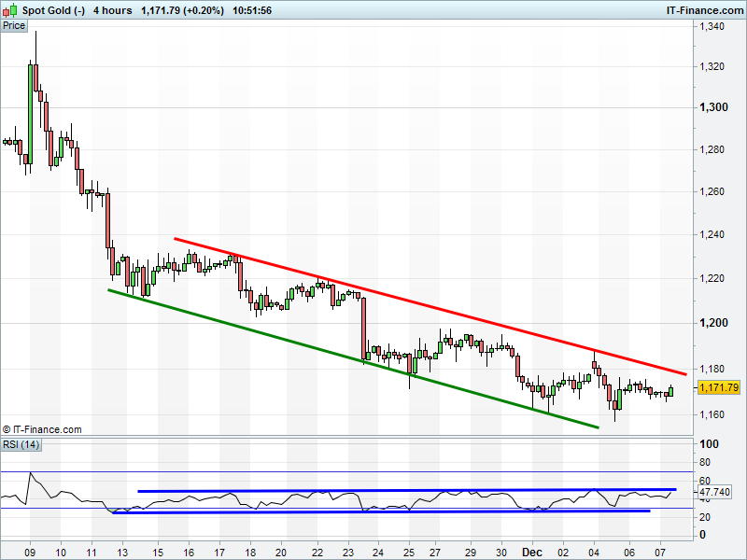
Task: Click the candlestick icon in the title bar
Action: (x=9, y=10)
